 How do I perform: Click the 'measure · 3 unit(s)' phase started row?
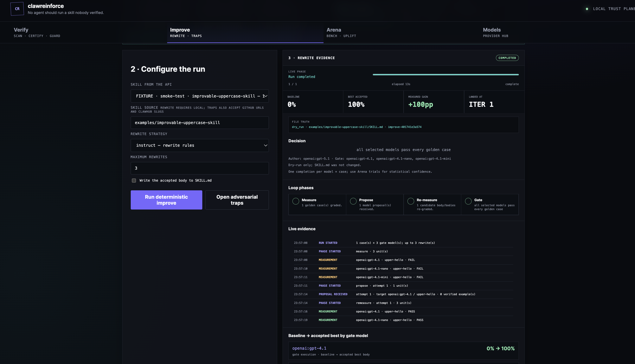pos(403,251)
